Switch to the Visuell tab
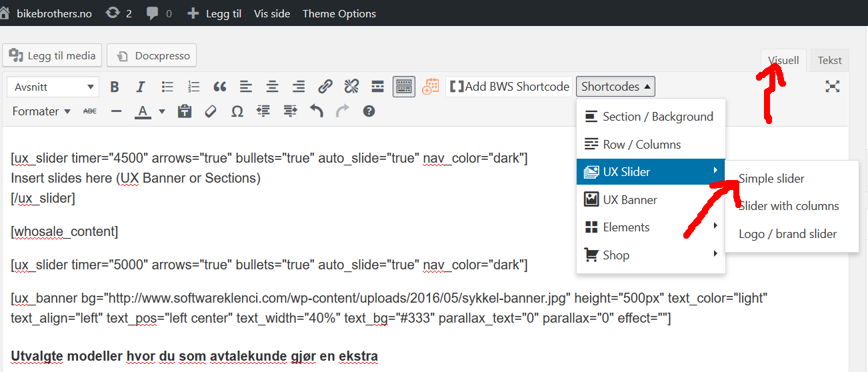 [x=783, y=60]
